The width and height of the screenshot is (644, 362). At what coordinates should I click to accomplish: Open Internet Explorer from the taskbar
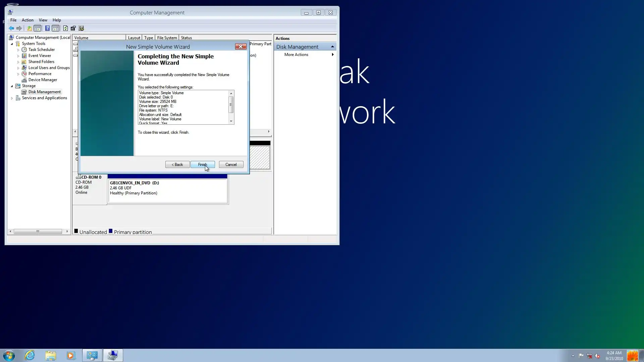30,355
